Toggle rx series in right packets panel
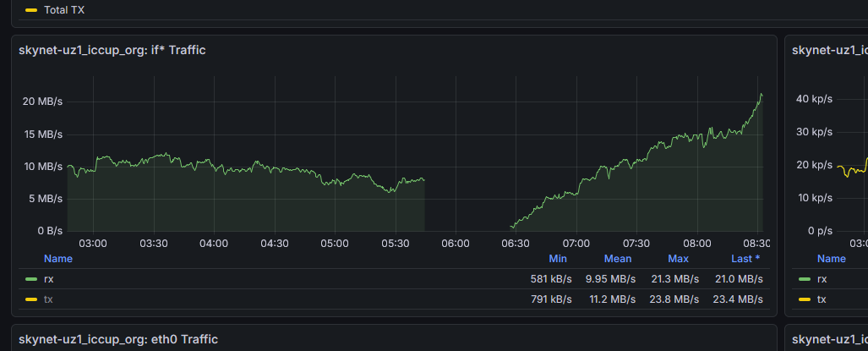The image size is (868, 351). [x=822, y=279]
